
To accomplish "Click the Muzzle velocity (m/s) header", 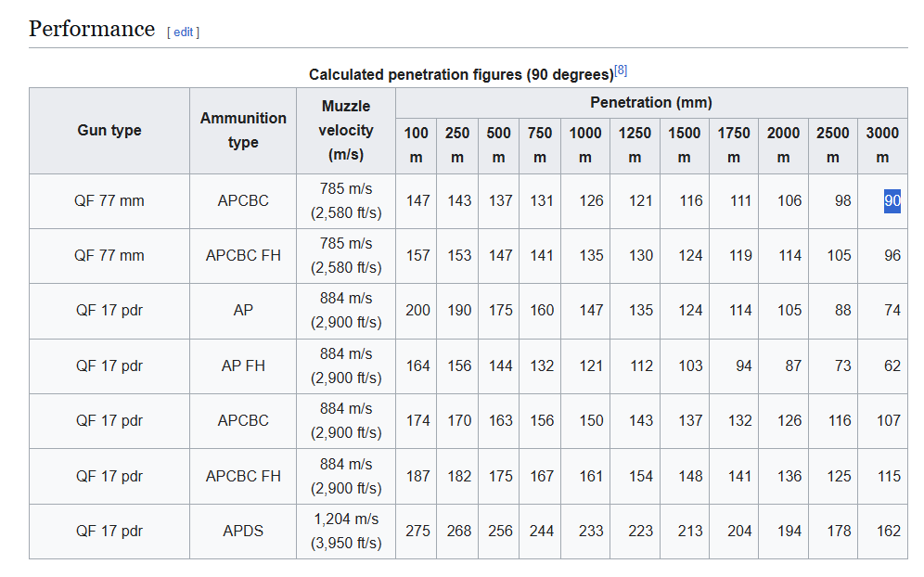I will coord(346,131).
